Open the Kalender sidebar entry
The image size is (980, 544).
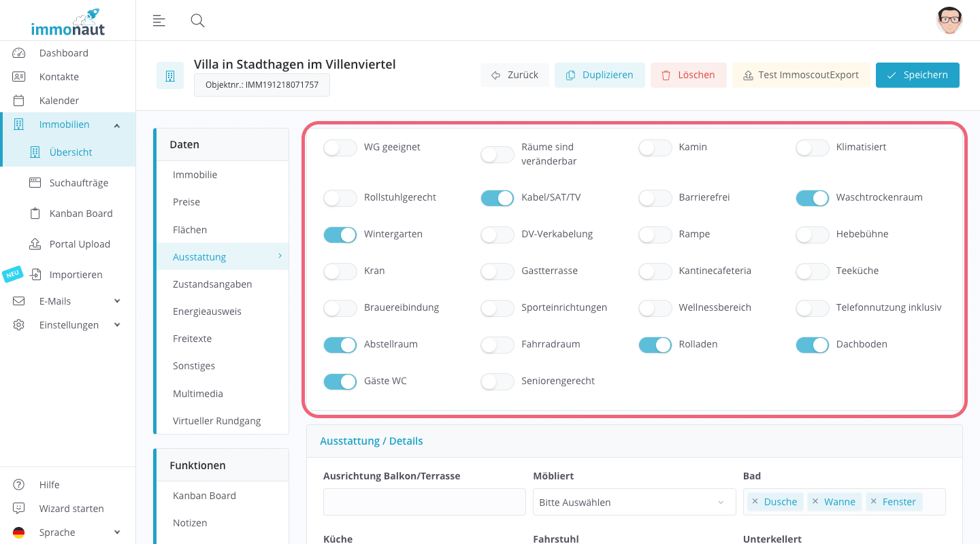coord(59,101)
